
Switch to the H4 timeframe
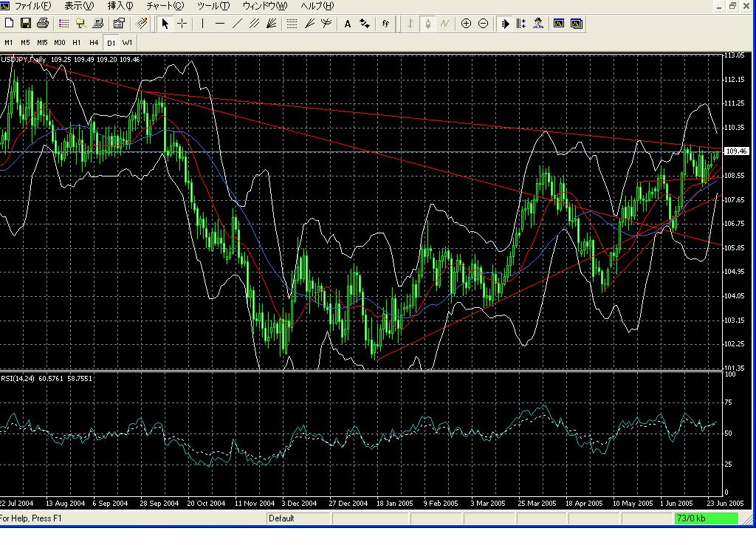click(x=94, y=43)
